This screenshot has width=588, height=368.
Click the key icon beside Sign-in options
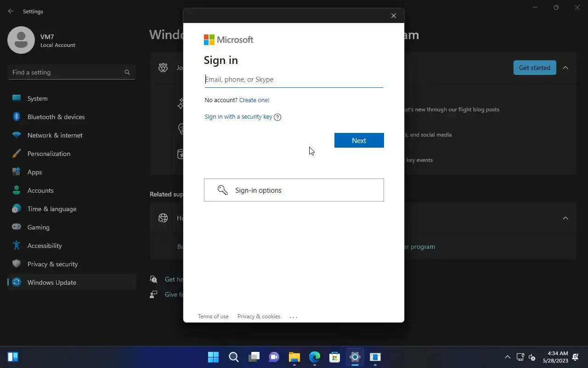[x=223, y=190]
